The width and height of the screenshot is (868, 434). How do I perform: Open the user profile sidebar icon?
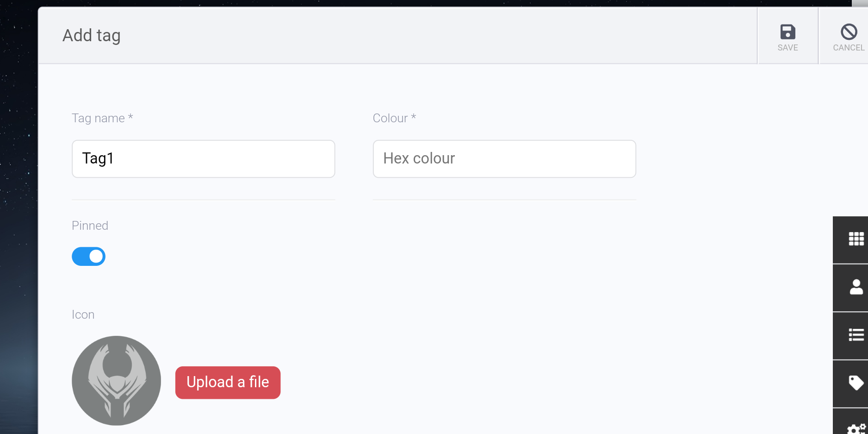(x=856, y=287)
